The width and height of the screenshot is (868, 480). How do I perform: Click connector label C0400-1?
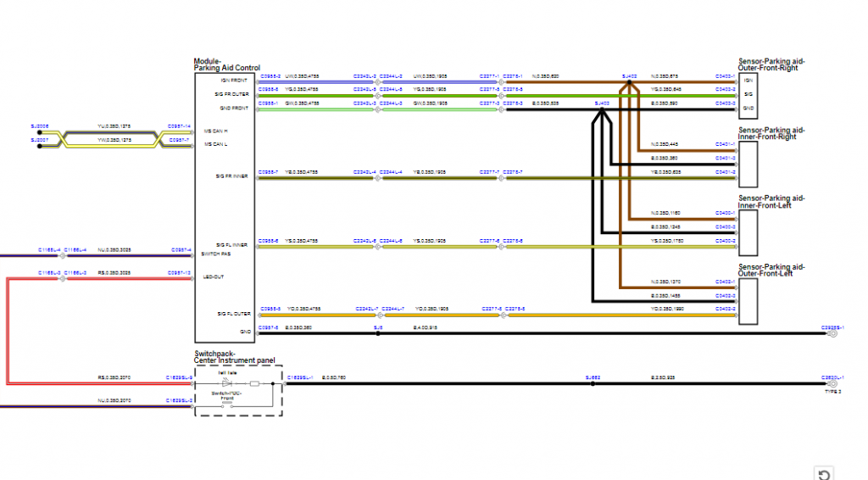point(726,213)
